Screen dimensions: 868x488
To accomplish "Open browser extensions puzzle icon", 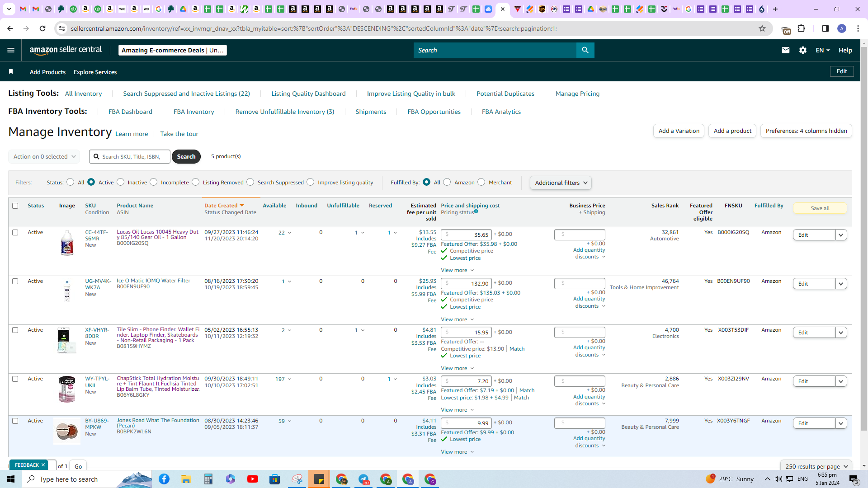I will 802,28.
